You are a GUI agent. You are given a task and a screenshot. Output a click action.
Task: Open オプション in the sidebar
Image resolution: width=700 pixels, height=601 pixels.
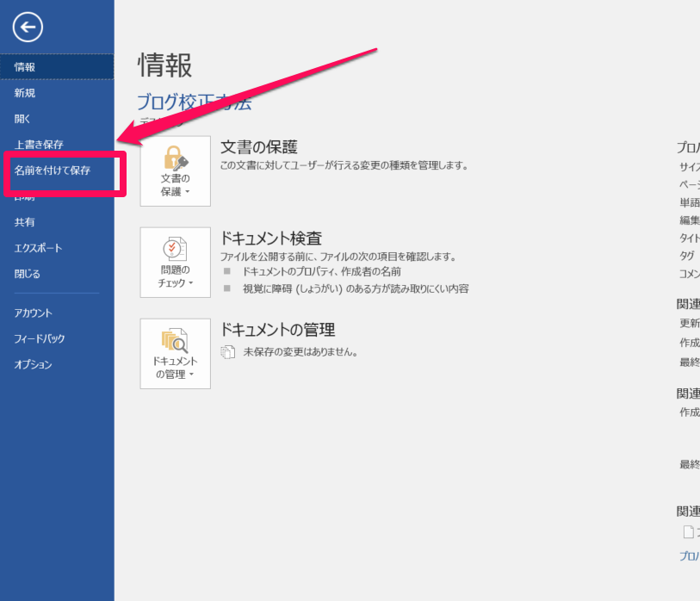tap(57, 364)
